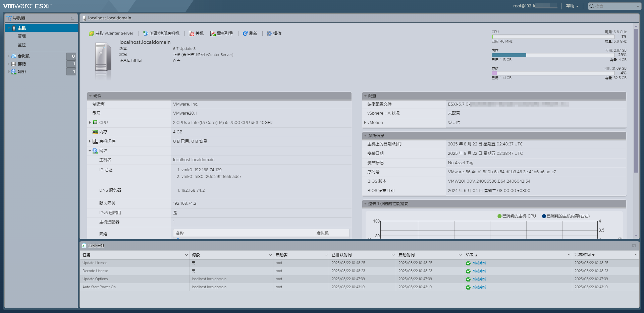Click the 获取 vCenter Server icon

[91, 33]
